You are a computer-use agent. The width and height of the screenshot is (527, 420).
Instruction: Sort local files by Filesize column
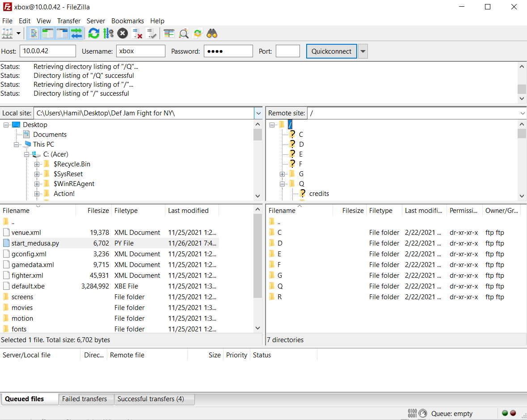point(94,211)
